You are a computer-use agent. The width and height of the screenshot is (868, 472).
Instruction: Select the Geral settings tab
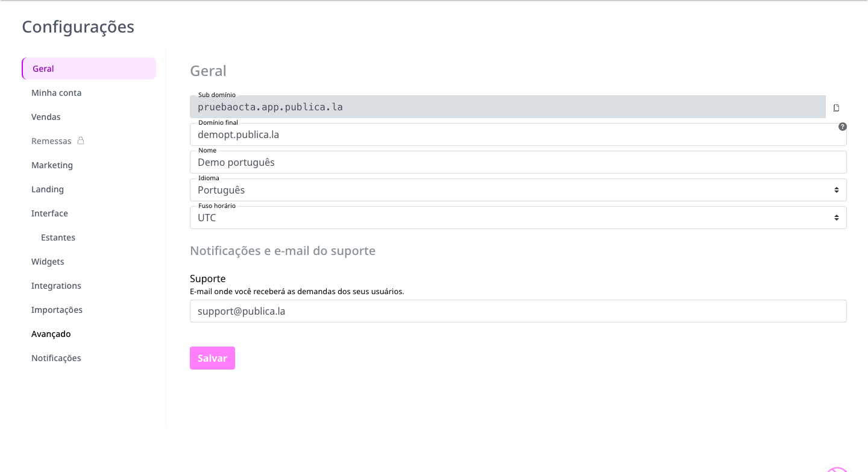click(89, 69)
